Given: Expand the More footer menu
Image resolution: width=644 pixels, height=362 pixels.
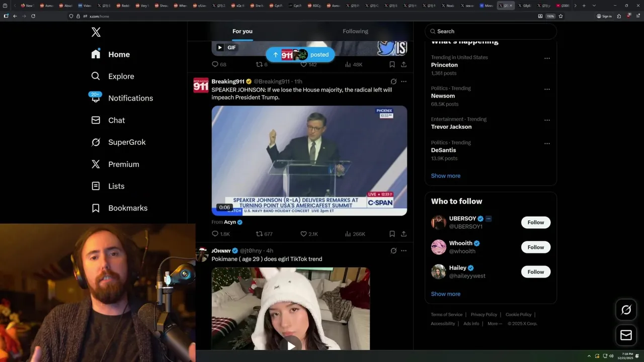Looking at the screenshot, I should click(x=495, y=324).
